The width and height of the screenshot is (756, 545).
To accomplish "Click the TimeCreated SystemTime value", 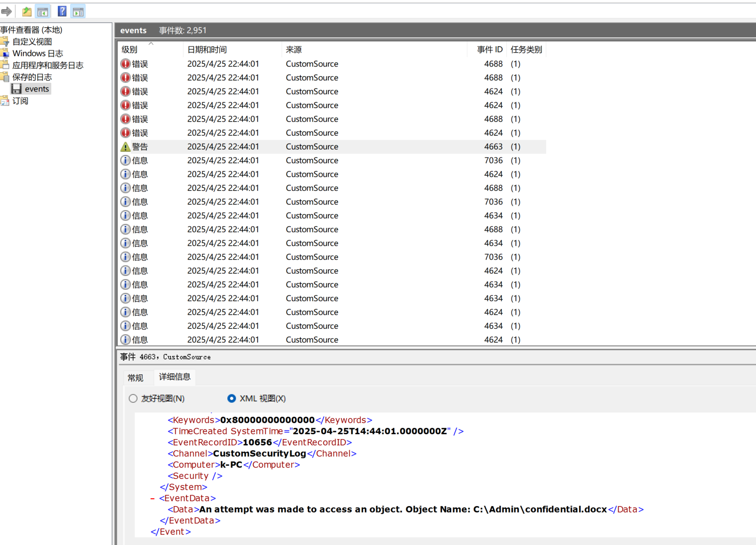I will (370, 431).
